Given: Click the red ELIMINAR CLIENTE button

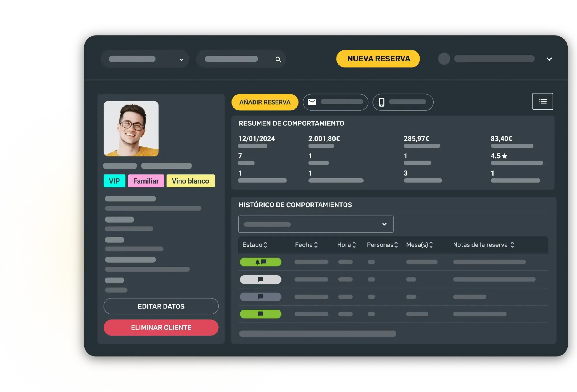Looking at the screenshot, I should (161, 327).
